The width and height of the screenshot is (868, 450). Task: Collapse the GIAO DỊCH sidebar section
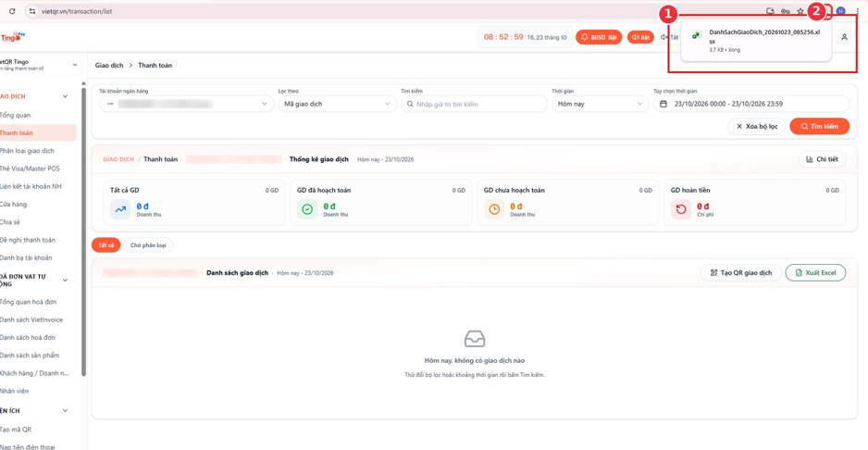[x=66, y=96]
